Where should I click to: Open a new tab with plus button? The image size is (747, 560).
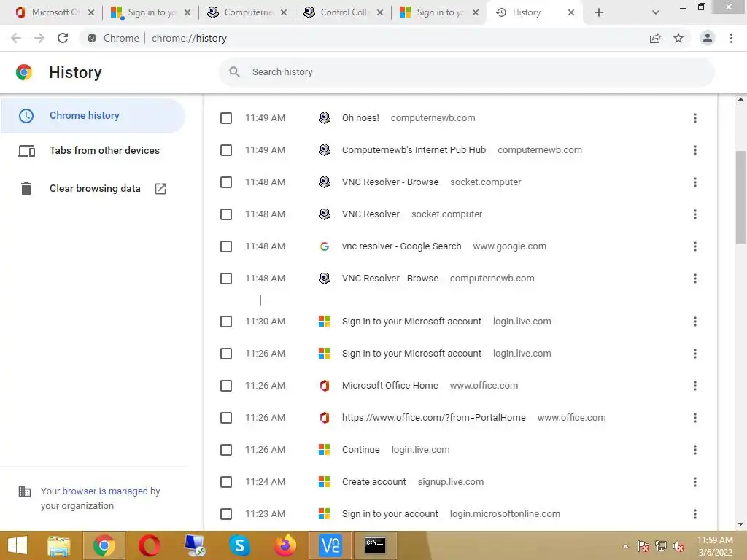coord(599,12)
